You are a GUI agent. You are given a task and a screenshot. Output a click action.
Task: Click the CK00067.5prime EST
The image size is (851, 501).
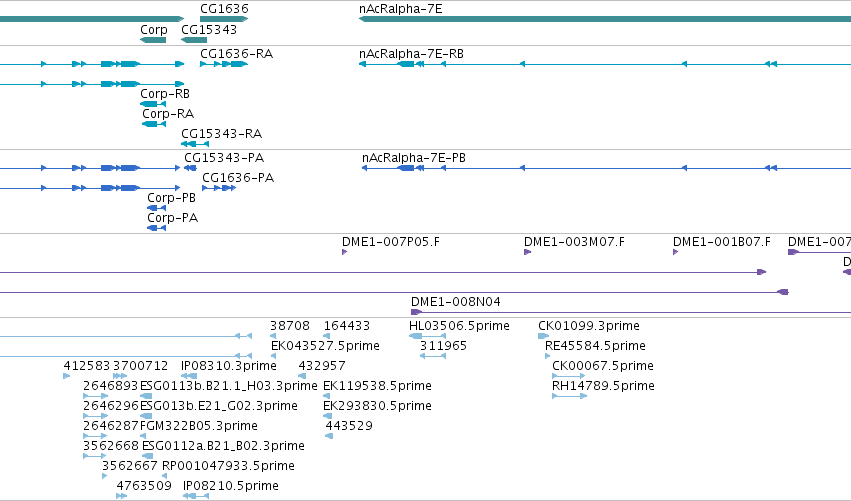568,376
